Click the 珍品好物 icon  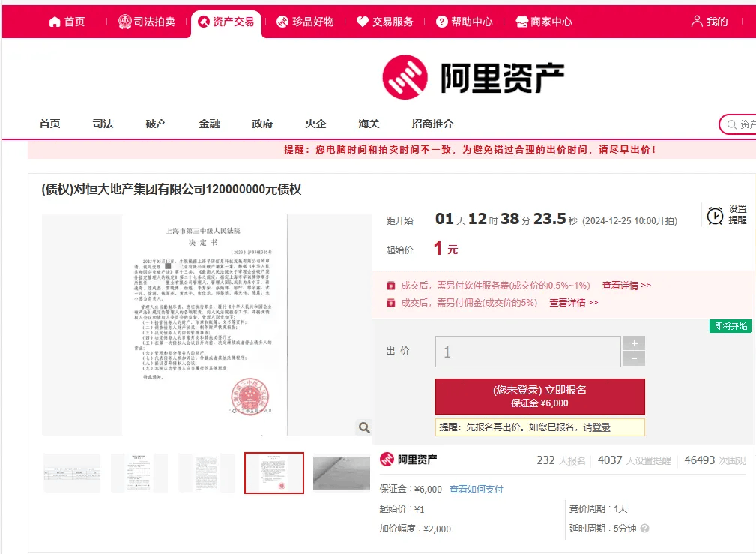[282, 22]
